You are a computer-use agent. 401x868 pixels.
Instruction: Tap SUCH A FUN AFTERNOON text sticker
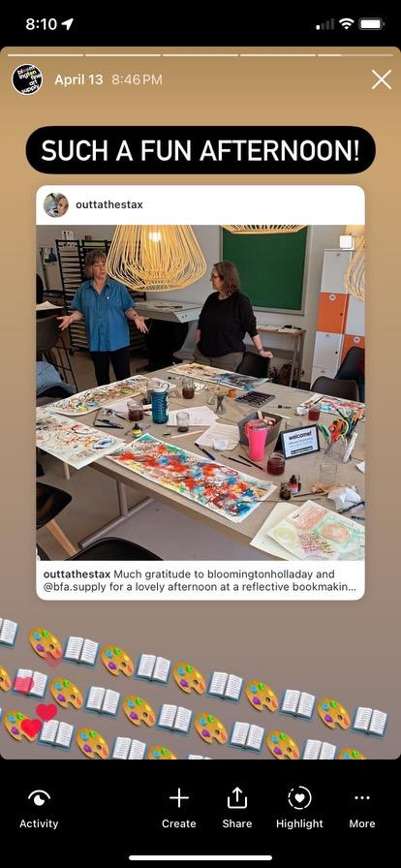click(200, 150)
